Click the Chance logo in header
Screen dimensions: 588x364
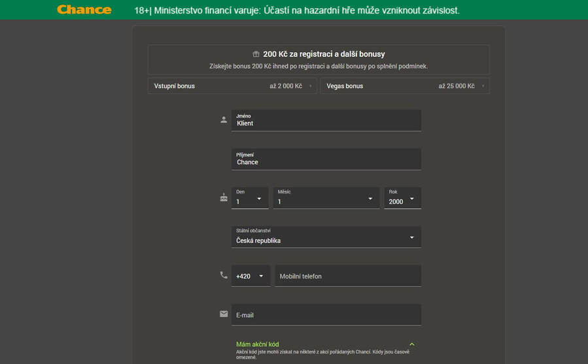pos(84,10)
